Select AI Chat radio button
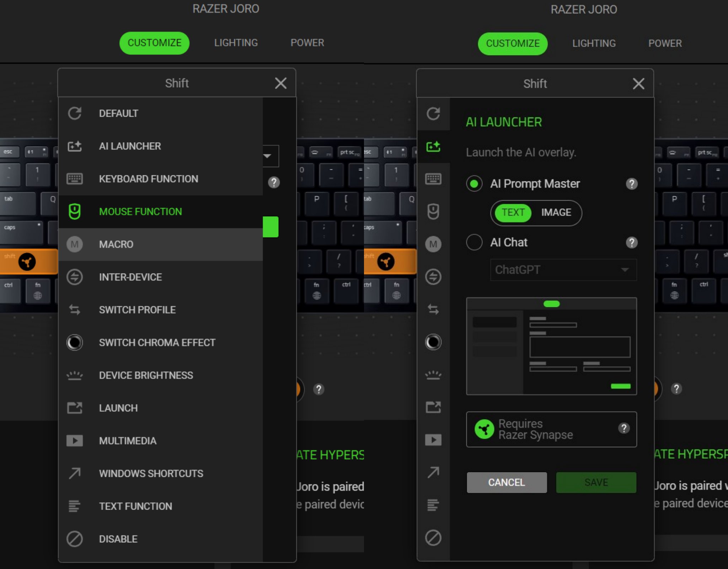Screen dimensions: 728x569 (474, 243)
